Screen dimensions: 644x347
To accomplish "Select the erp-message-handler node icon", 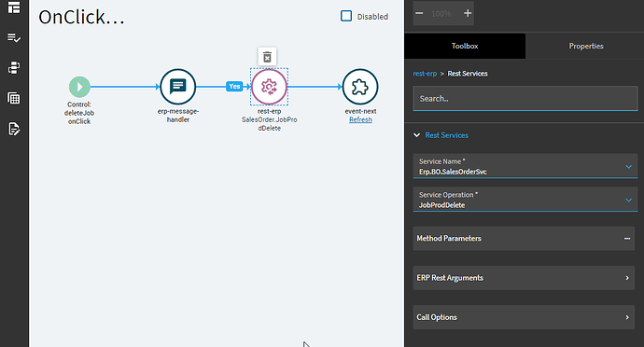I will (178, 87).
